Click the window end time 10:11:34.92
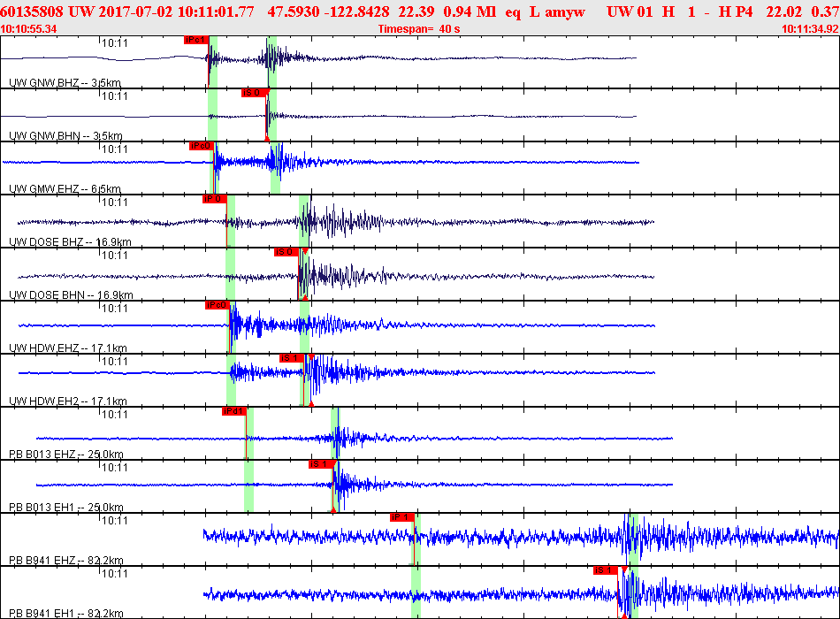Image resolution: width=840 pixels, height=619 pixels. (x=811, y=29)
